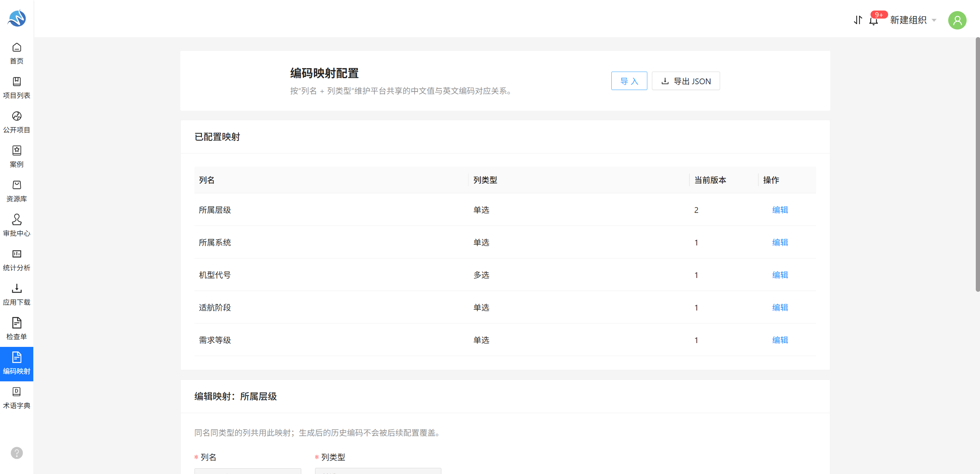This screenshot has width=980, height=474.
Task: Edit the 所属系统 mapping row
Action: coord(780,242)
